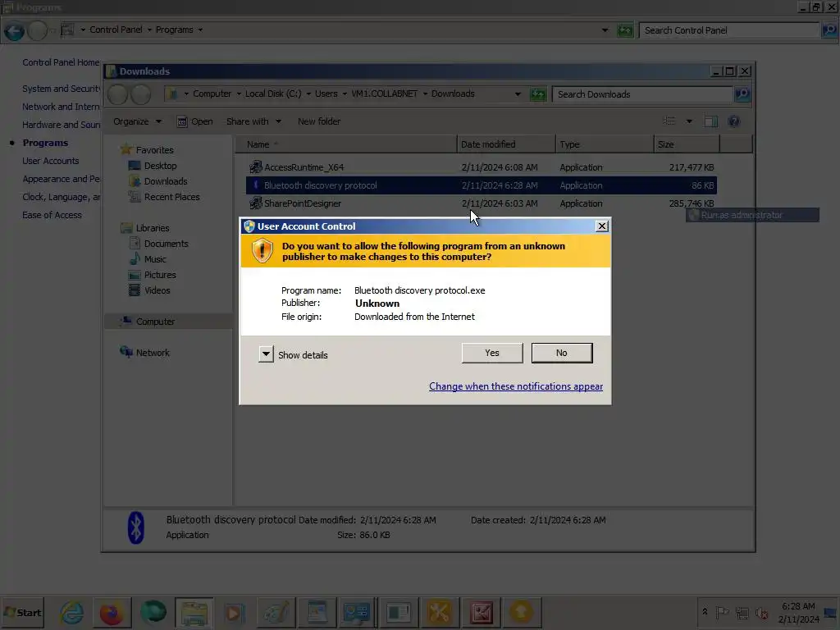The image size is (840, 630).
Task: Click Users breadcrumb in address bar
Action: [x=326, y=94]
